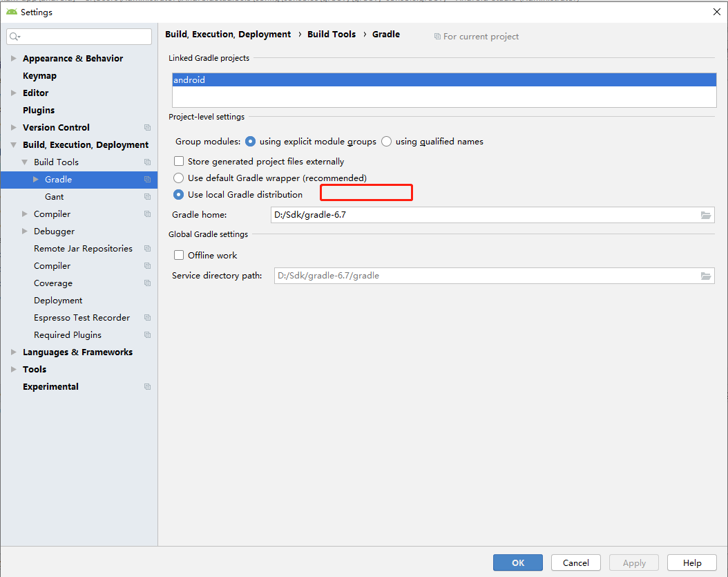
Task: Select the 'android' linked Gradle project
Action: (444, 80)
